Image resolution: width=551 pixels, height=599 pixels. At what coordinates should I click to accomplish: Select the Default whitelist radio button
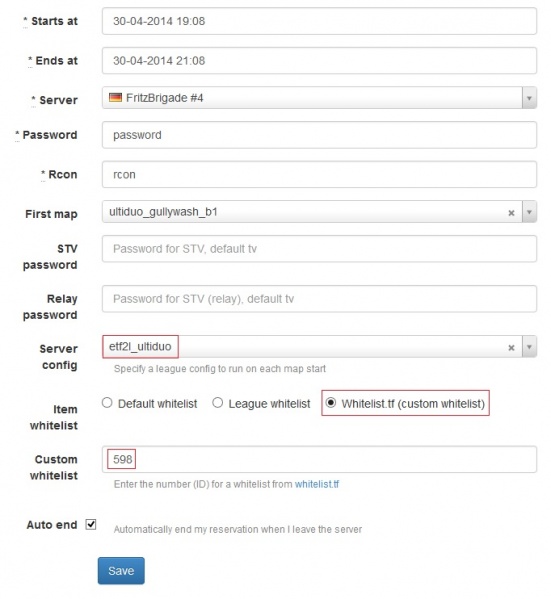pyautogui.click(x=107, y=403)
